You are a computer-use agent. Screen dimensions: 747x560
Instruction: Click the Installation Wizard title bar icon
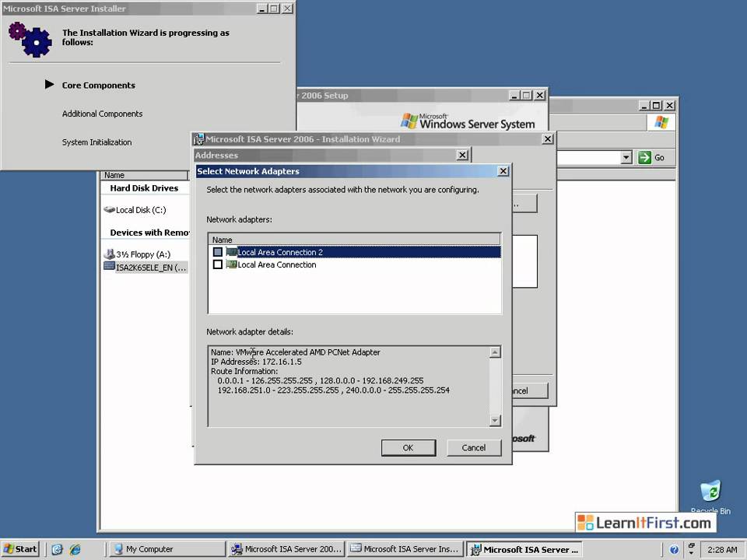point(198,139)
